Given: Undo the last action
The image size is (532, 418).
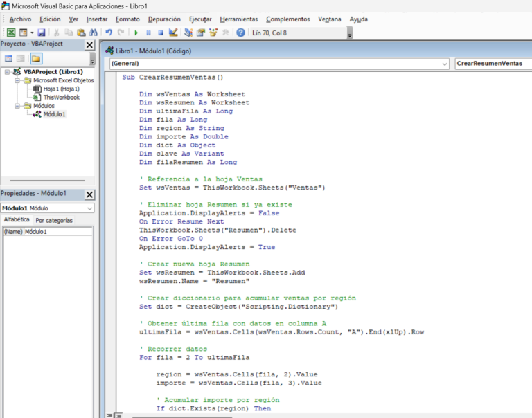Looking at the screenshot, I should (109, 33).
